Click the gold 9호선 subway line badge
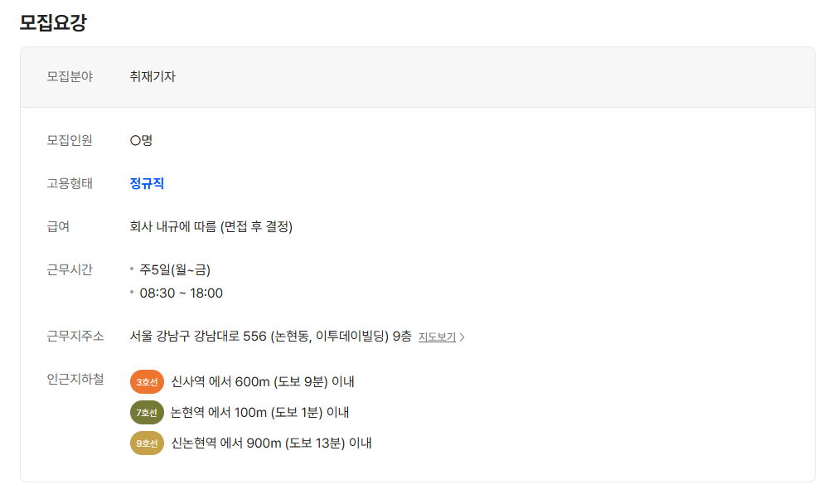 pyautogui.click(x=147, y=443)
